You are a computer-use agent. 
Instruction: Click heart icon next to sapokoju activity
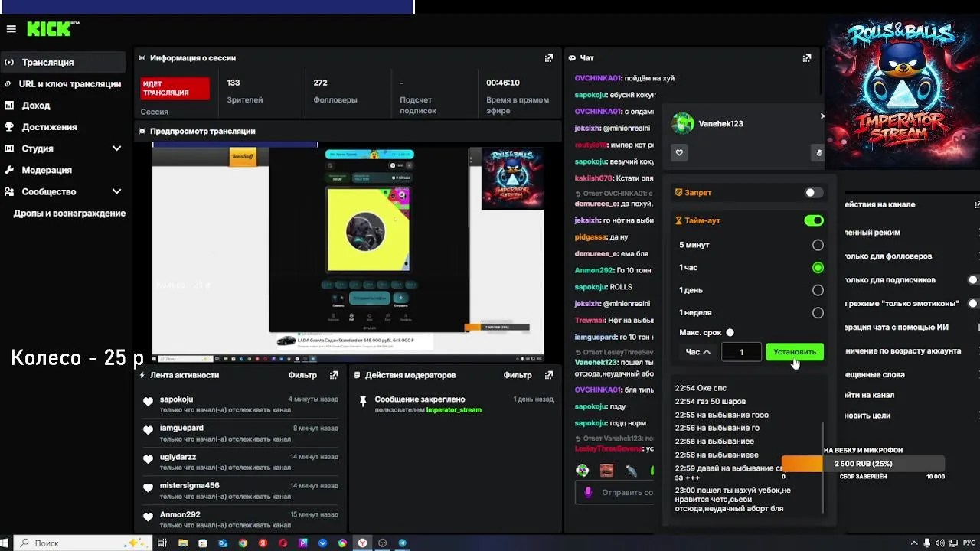tap(148, 402)
